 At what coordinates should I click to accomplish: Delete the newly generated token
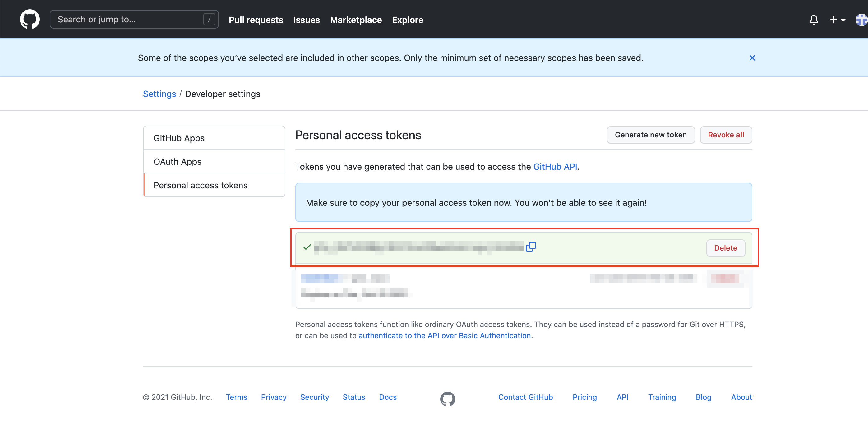tap(725, 248)
